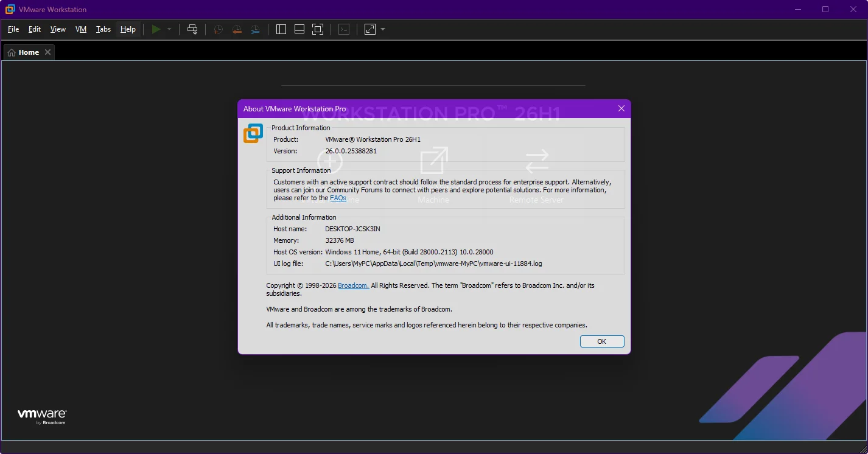Click the VMware logo icon in About dialog
Image resolution: width=868 pixels, height=454 pixels.
(253, 133)
